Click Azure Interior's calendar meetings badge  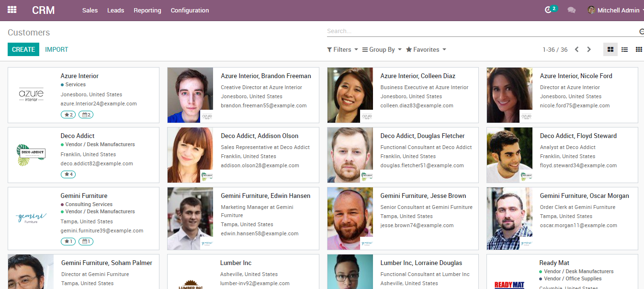pyautogui.click(x=86, y=115)
